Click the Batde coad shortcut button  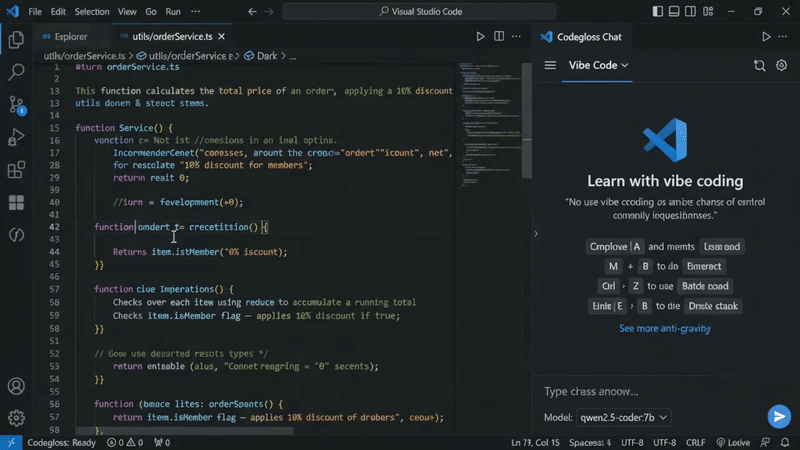(705, 286)
